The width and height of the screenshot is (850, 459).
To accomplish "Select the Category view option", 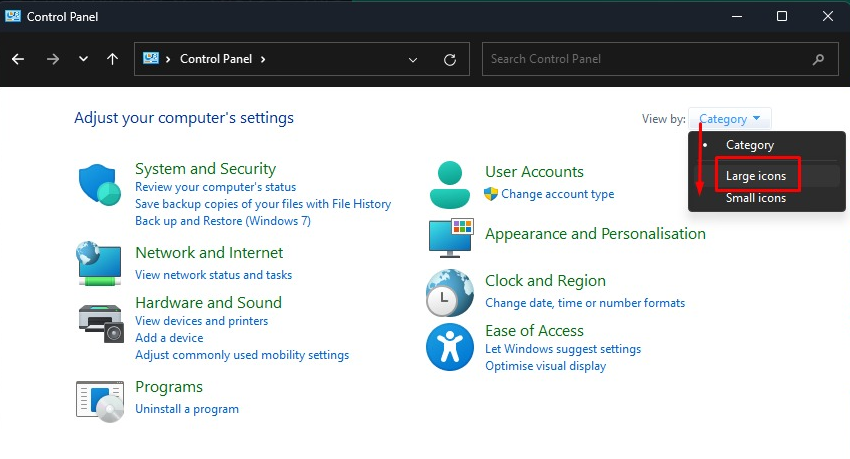I will click(x=750, y=145).
